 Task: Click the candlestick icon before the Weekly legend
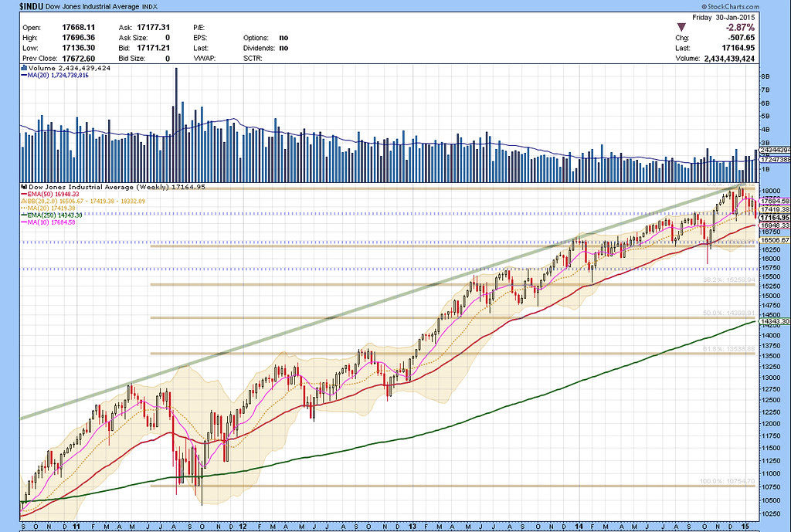pyautogui.click(x=24, y=187)
